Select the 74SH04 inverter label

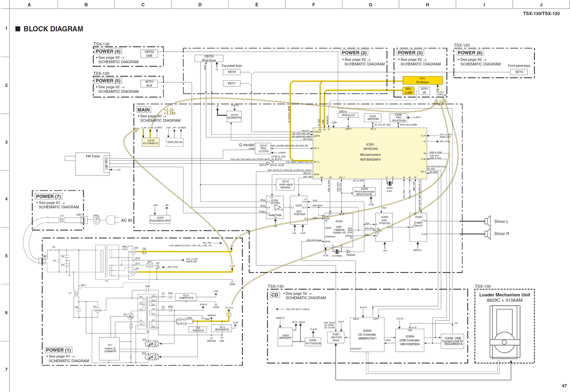tap(350, 255)
